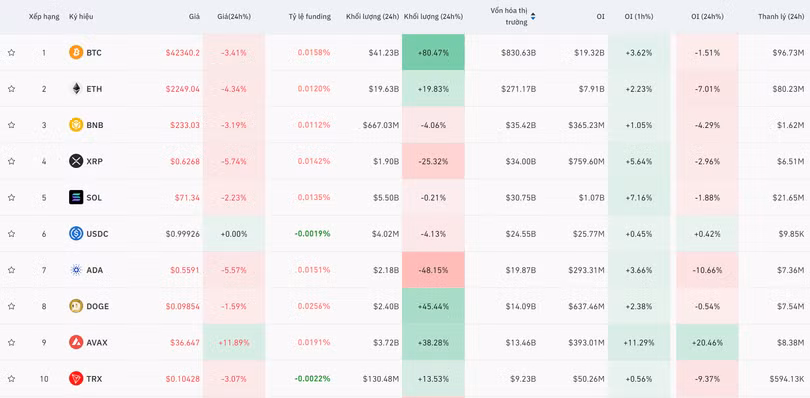This screenshot has width=810, height=398.
Task: Click the +80.47% volume change cell
Action: [x=433, y=53]
